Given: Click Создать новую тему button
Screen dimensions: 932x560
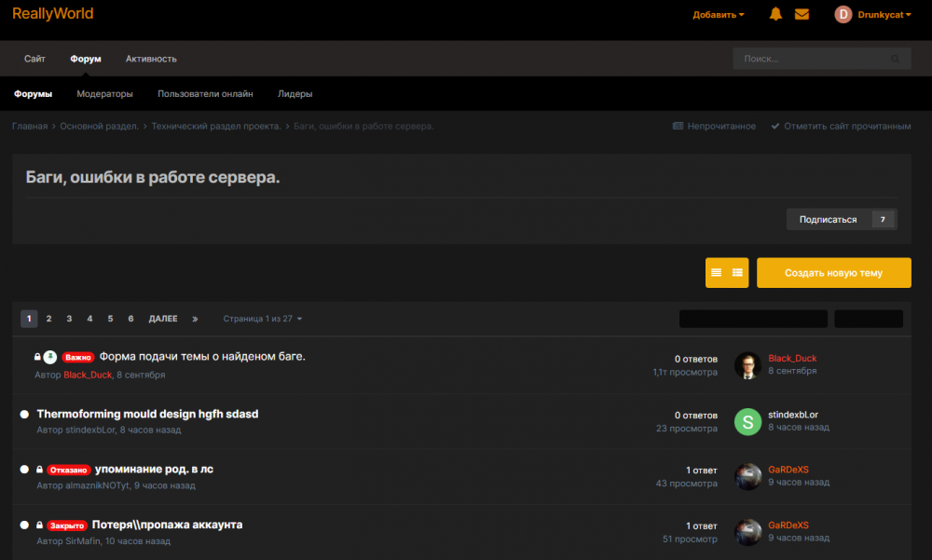Looking at the screenshot, I should 833,273.
